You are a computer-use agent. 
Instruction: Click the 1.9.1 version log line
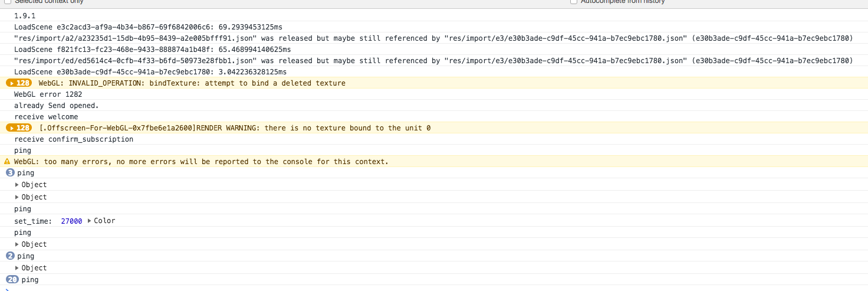pos(25,16)
